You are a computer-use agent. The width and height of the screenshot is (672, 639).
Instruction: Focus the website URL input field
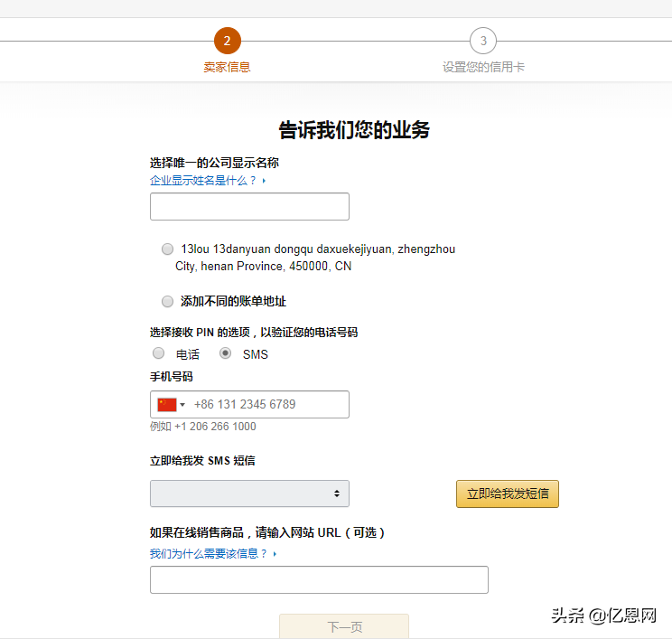point(319,579)
